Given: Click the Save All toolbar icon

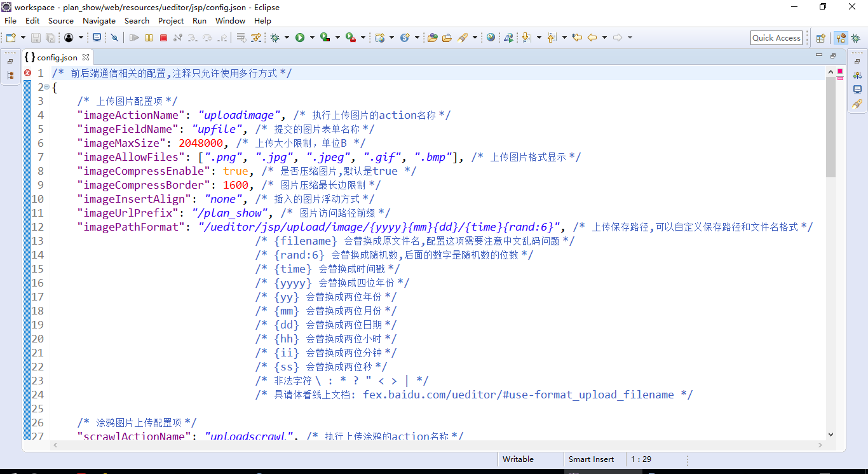Looking at the screenshot, I should 50,37.
